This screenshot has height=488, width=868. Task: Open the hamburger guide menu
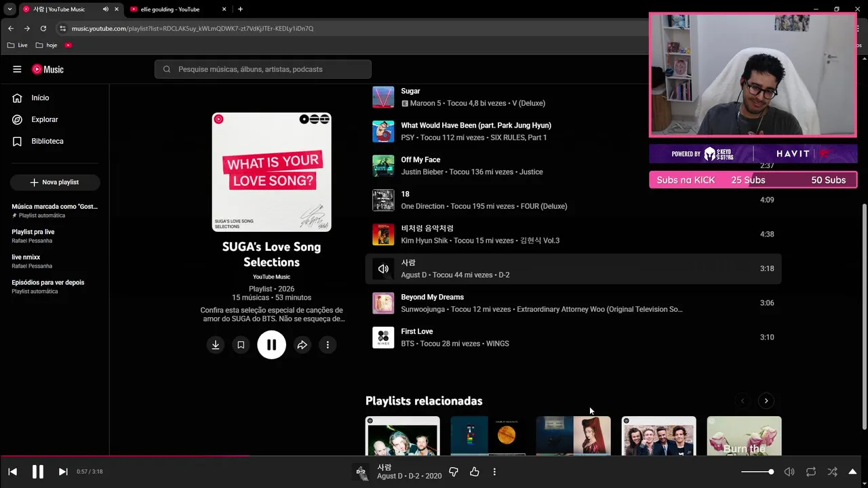tap(17, 69)
